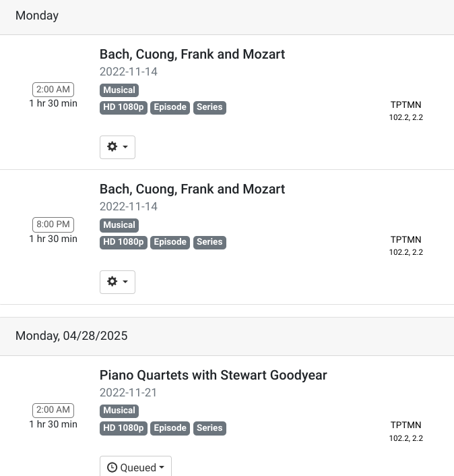This screenshot has width=454, height=476.
Task: Click the 2:00 AM time badge under Monday
Action: pos(53,89)
